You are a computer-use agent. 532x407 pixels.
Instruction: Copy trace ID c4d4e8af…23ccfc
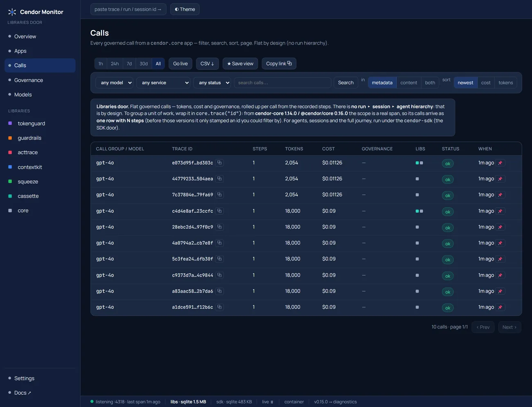tap(219, 211)
